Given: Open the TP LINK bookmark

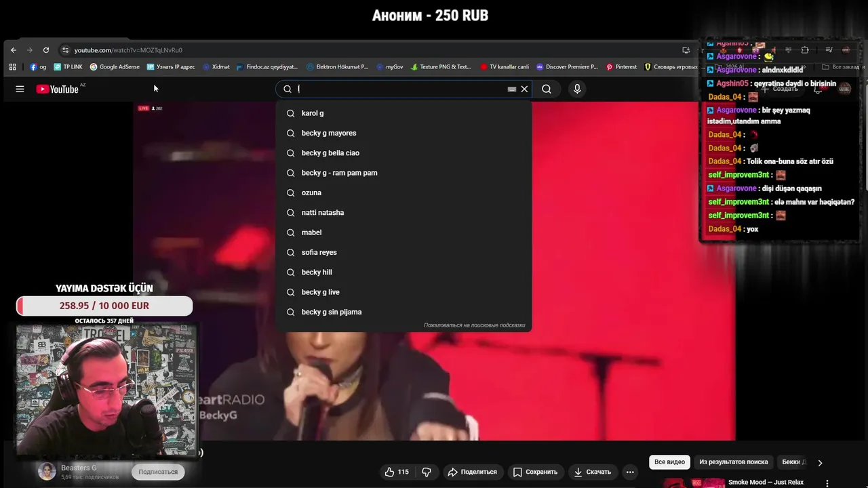Looking at the screenshot, I should click(68, 67).
